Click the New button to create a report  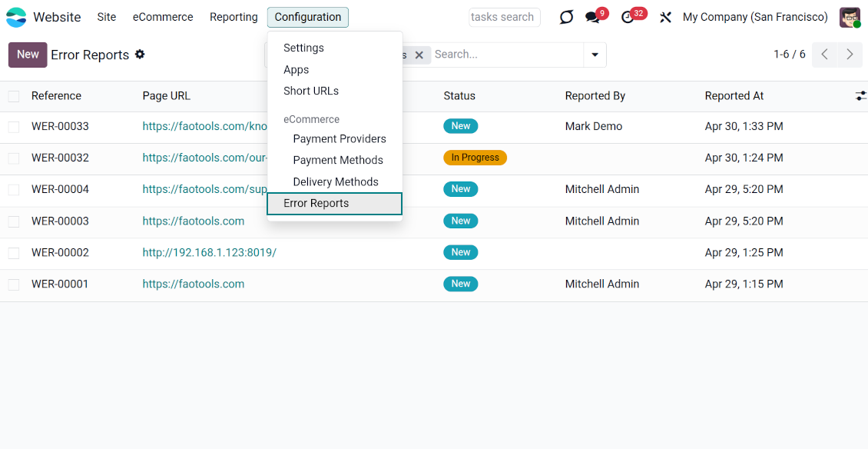[x=27, y=54]
